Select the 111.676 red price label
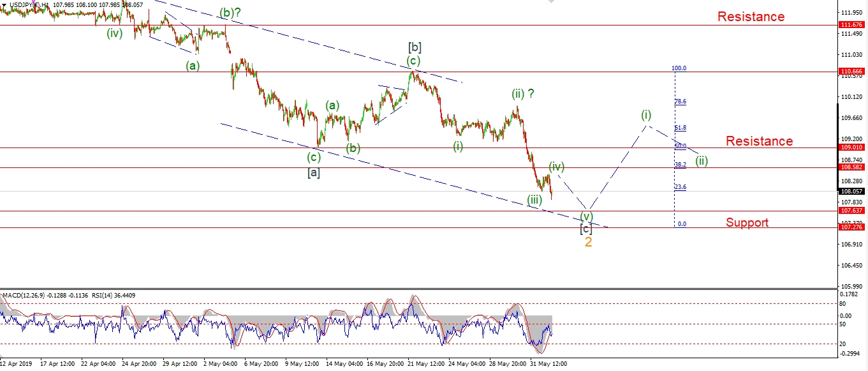This screenshot has height=371, width=868. pos(853,25)
